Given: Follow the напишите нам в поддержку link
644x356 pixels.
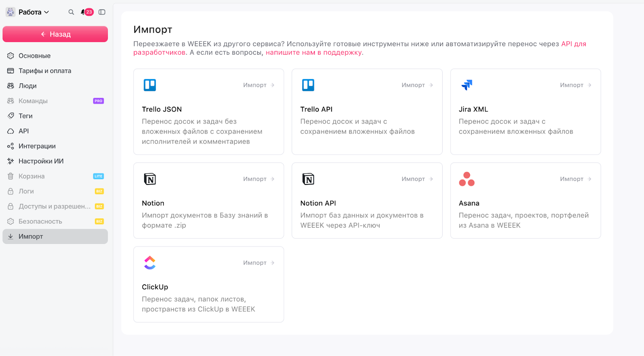Looking at the screenshot, I should pos(314,52).
